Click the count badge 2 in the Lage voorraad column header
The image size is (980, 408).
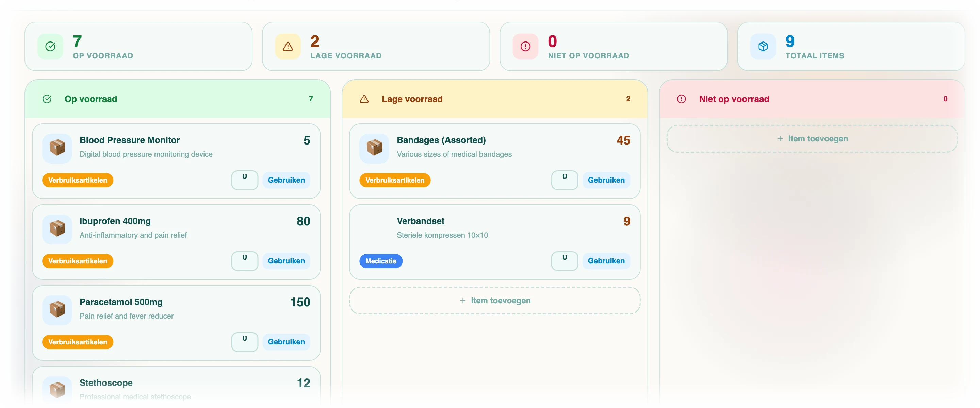628,99
